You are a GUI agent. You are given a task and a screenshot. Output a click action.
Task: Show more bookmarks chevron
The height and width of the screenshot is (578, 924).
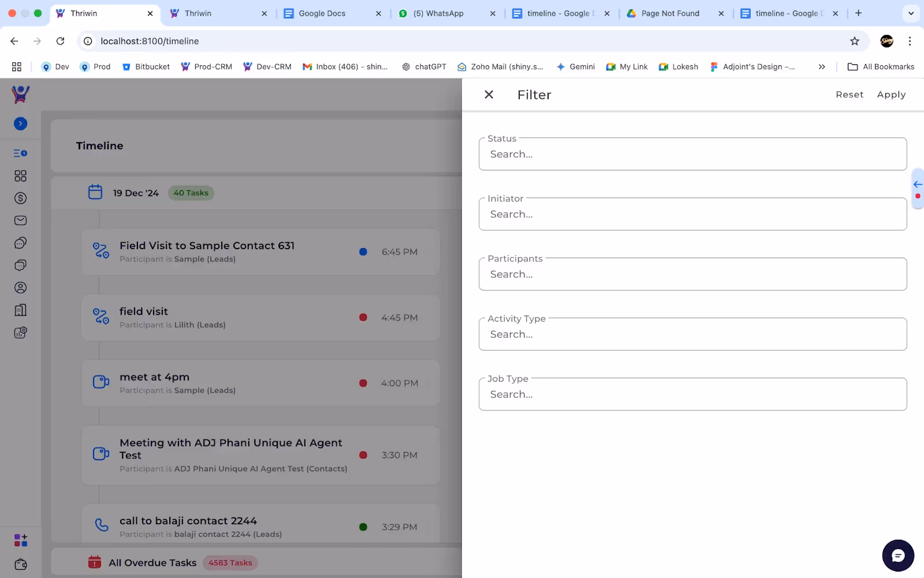point(822,66)
